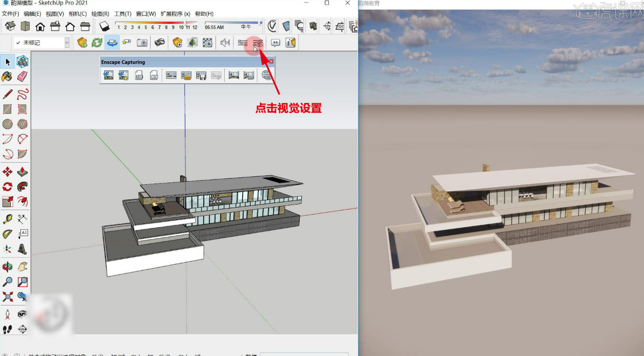Toggle Enscape Synchronize Views
Viewport: 644px width, 356px height.
point(112,43)
